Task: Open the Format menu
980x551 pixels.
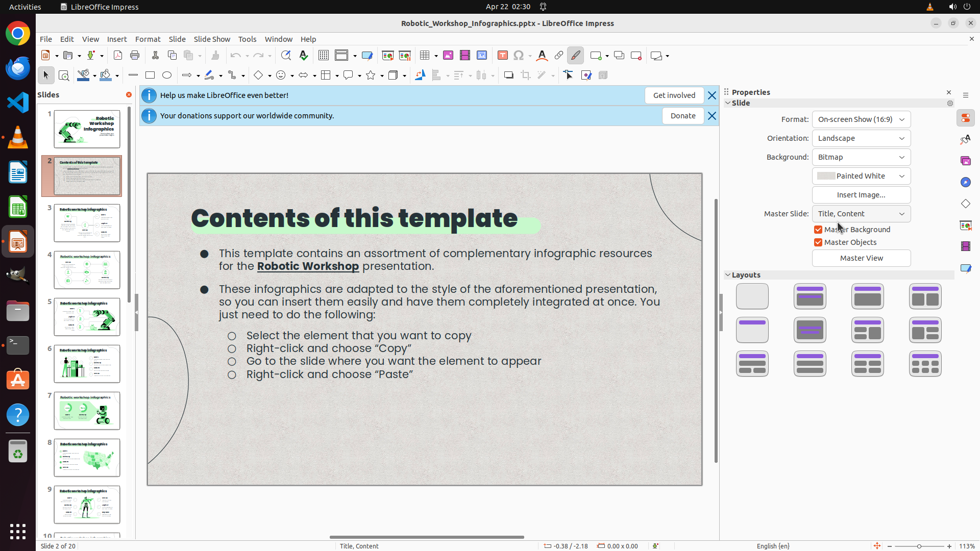Action: (x=148, y=39)
